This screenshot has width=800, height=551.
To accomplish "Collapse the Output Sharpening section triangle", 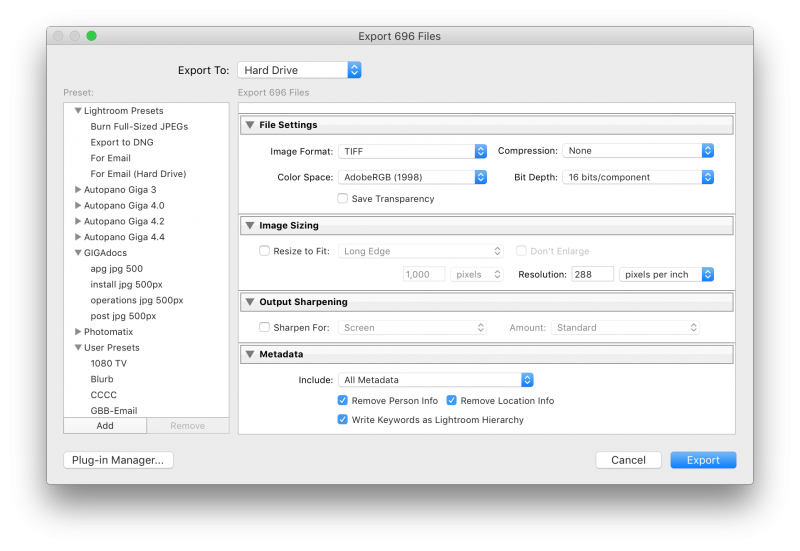I will click(x=249, y=302).
